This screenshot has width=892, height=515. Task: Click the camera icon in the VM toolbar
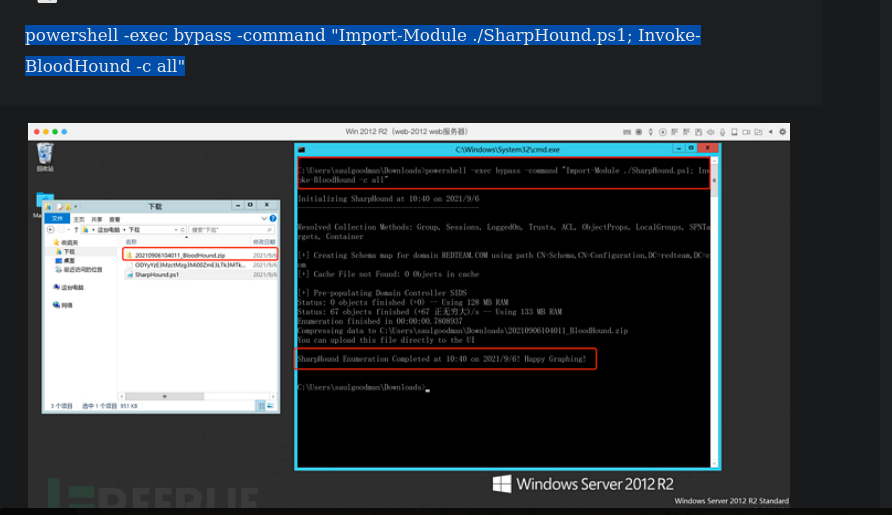[746, 132]
